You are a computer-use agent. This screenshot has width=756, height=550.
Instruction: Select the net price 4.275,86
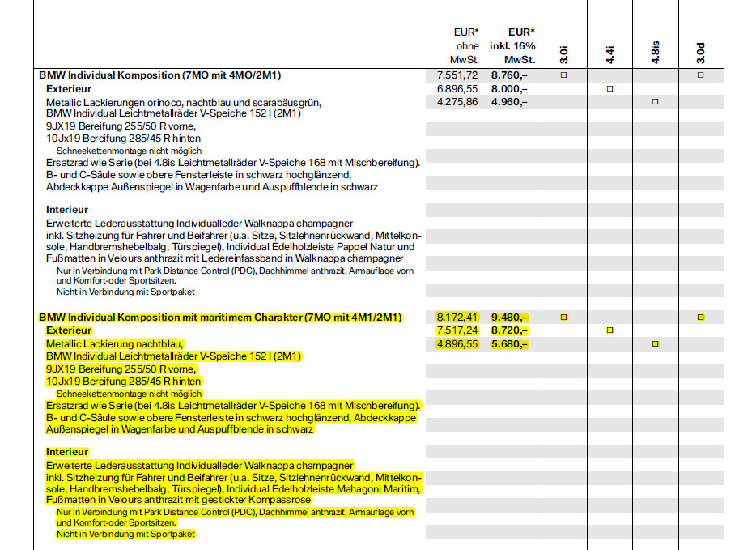click(x=457, y=102)
